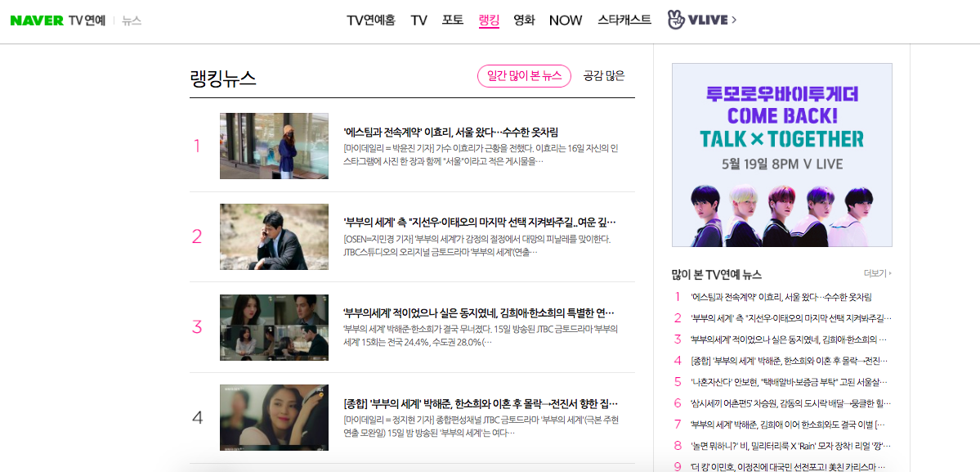Select the 영화 menu item

pyautogui.click(x=525, y=20)
